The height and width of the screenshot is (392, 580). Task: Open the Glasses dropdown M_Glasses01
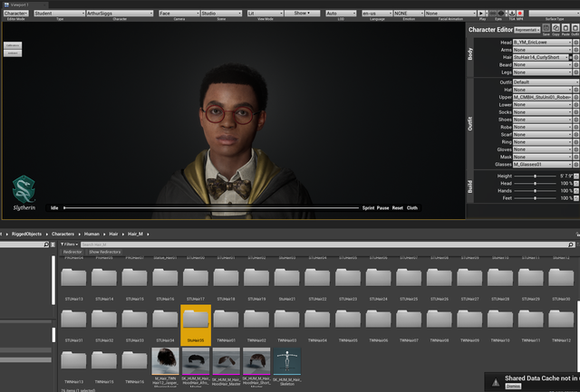[x=542, y=165]
